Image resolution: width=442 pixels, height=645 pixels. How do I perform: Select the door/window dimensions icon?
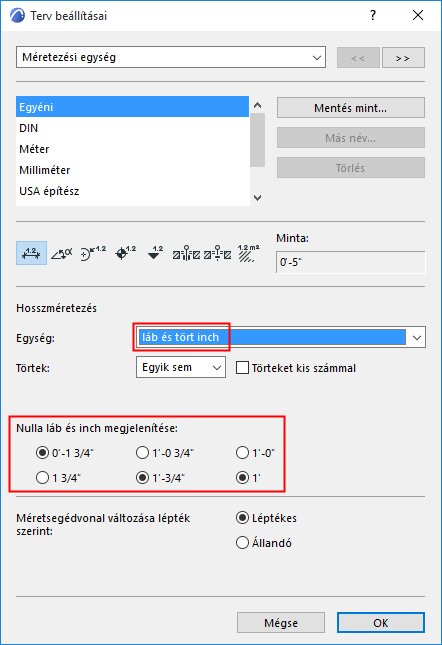(186, 253)
